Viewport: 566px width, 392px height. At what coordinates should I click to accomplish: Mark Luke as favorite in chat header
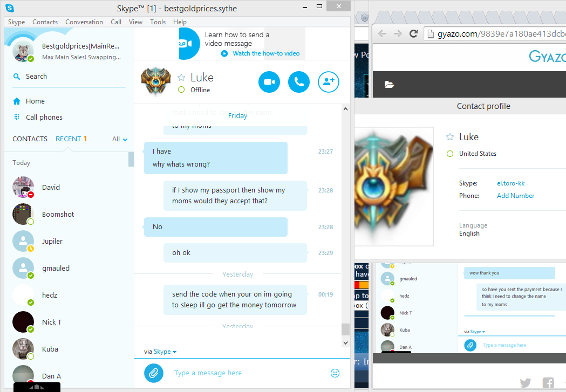[181, 77]
